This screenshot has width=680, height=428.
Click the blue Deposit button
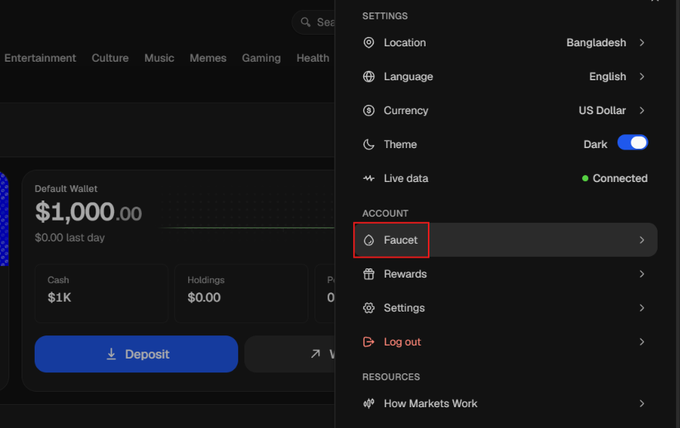coord(136,354)
